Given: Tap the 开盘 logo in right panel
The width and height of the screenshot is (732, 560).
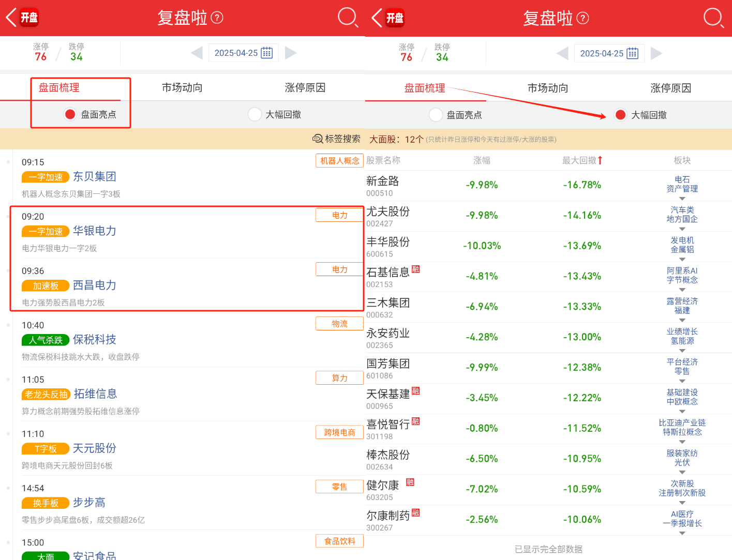Looking at the screenshot, I should click(395, 18).
